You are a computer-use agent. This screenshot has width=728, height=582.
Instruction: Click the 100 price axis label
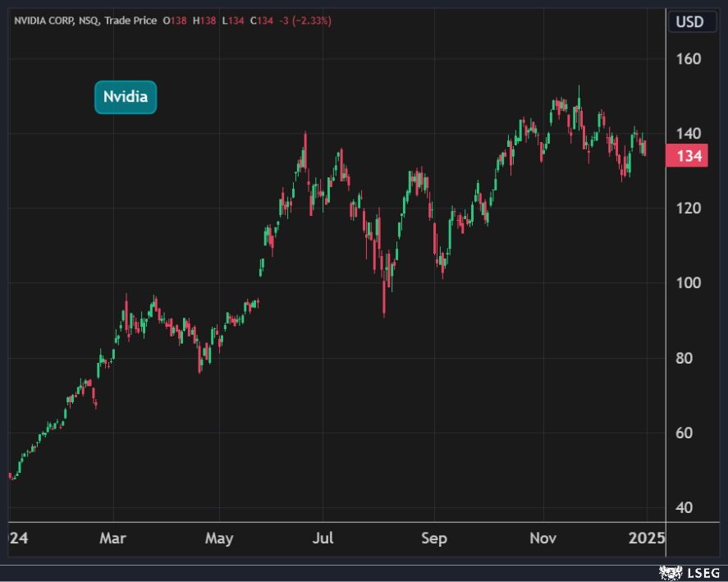pos(689,283)
